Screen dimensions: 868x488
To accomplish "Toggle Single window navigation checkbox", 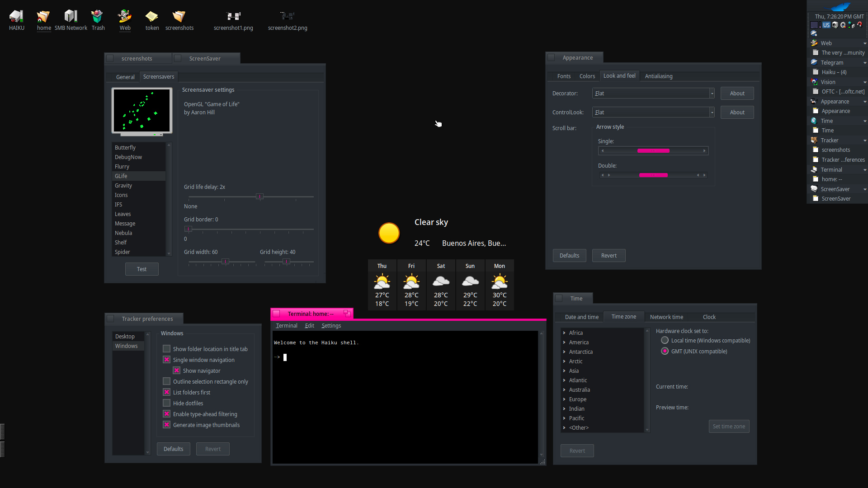I will pos(166,360).
